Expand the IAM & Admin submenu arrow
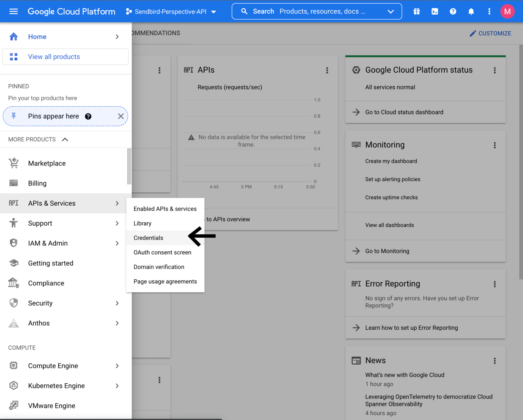Viewport: 523px width, 420px height. click(x=117, y=243)
